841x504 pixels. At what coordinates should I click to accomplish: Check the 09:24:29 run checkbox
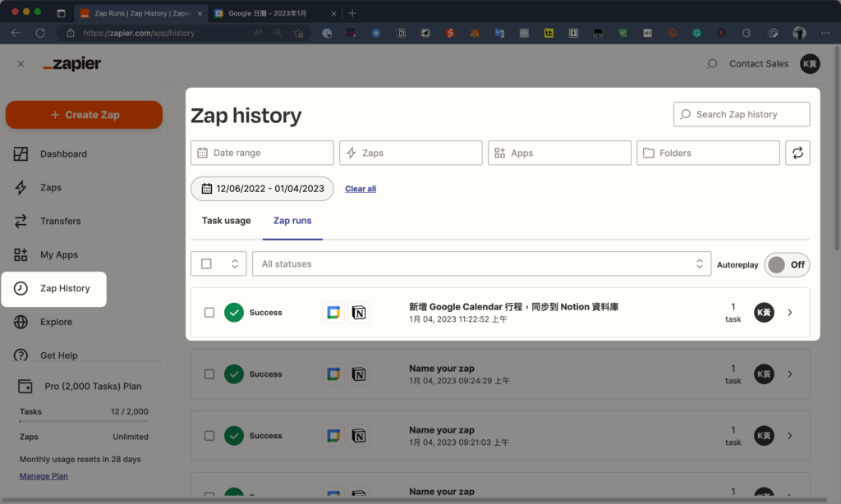[209, 374]
